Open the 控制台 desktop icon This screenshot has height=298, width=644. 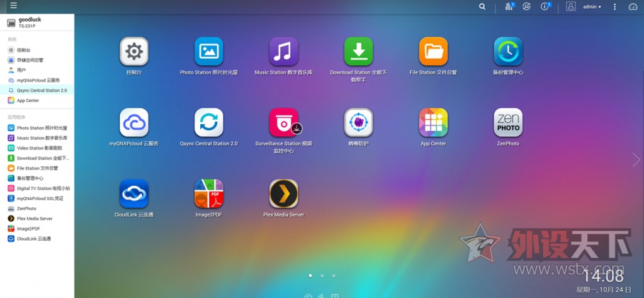point(134,52)
